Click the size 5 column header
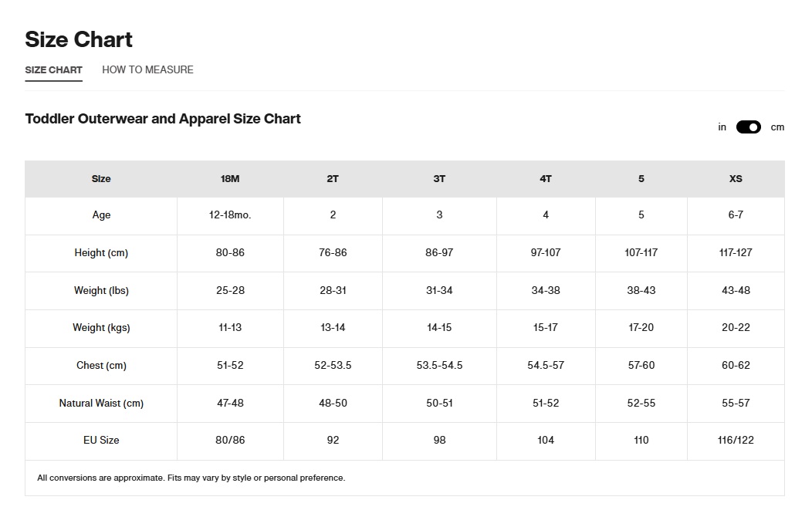812x527 pixels. pyautogui.click(x=641, y=179)
